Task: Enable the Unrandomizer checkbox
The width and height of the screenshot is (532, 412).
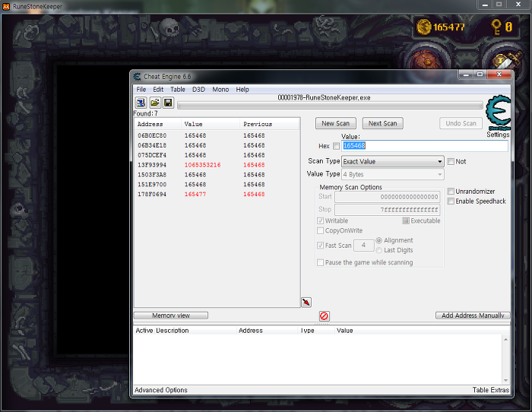Action: [451, 192]
